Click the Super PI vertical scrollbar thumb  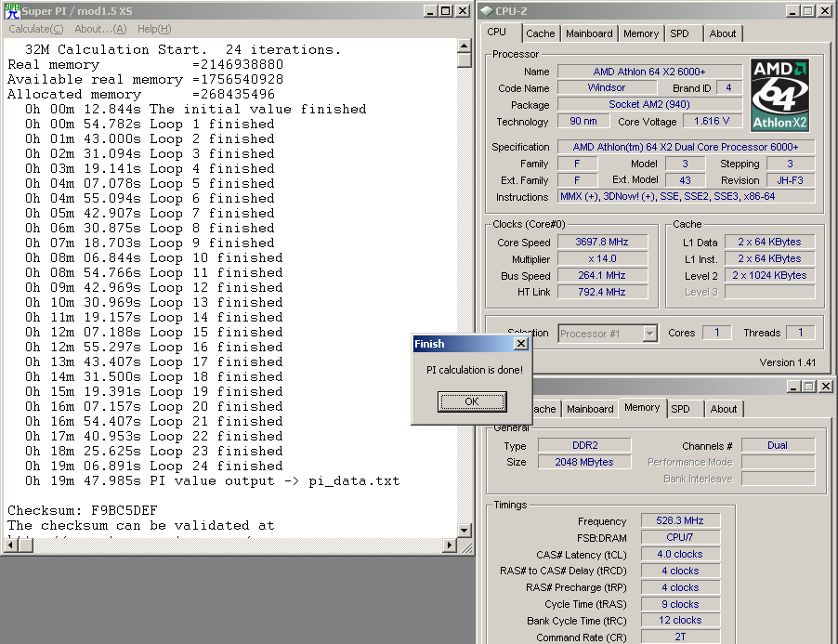point(464,60)
